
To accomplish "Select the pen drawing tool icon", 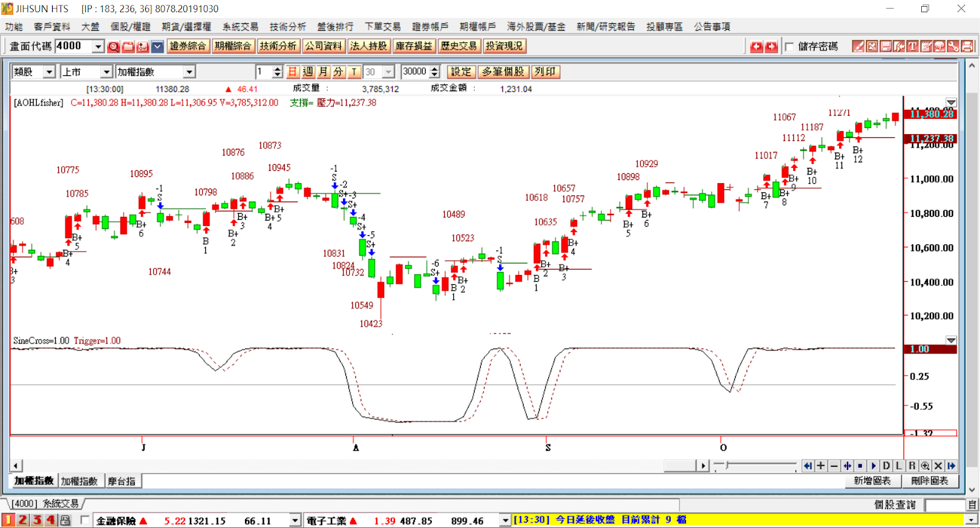I will (858, 47).
